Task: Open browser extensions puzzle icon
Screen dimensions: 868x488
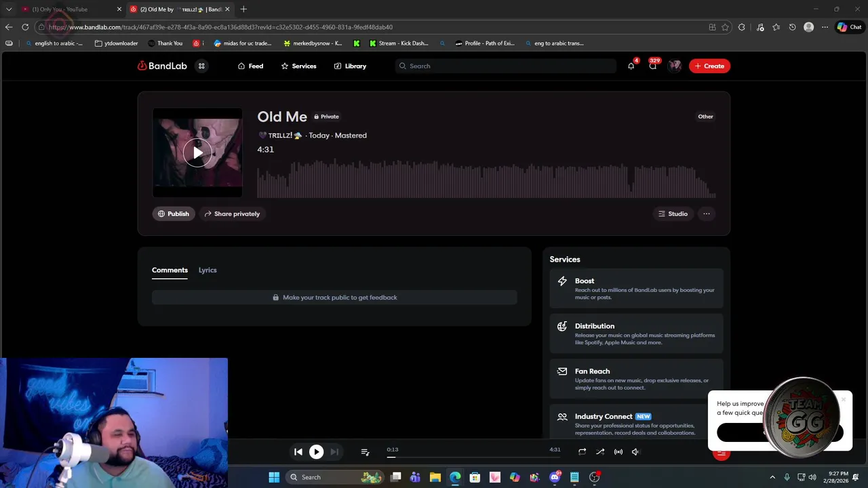Action: pos(741,27)
